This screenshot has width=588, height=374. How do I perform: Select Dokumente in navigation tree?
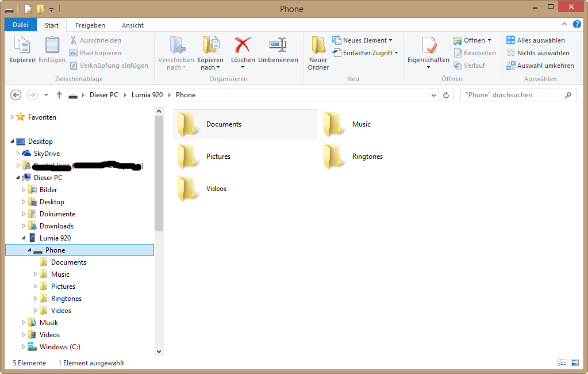pos(57,214)
